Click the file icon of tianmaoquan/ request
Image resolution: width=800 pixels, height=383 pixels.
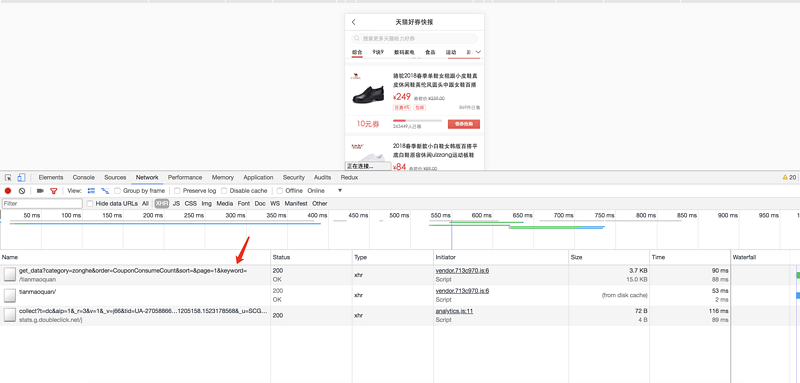tap(10, 295)
